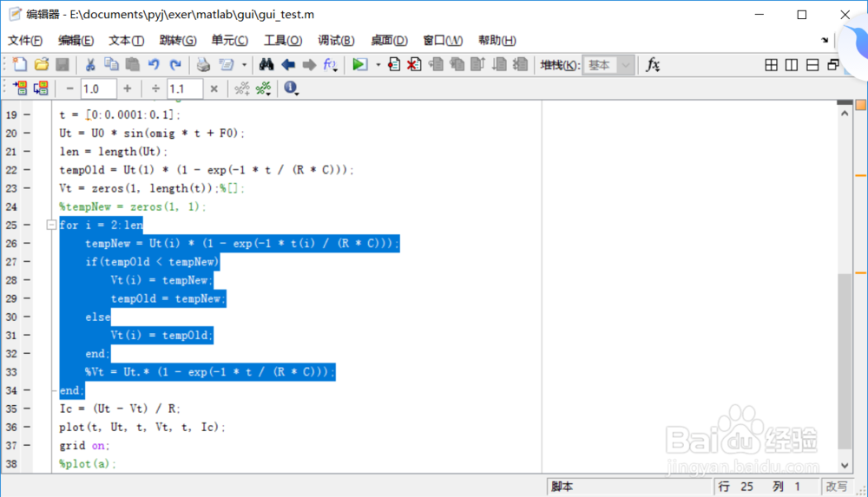
Task: Edit the multiply factor 1.1 field
Action: 185,88
